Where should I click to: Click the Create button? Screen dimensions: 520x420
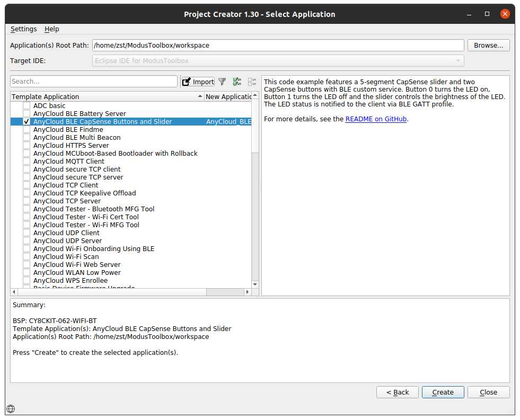443,392
